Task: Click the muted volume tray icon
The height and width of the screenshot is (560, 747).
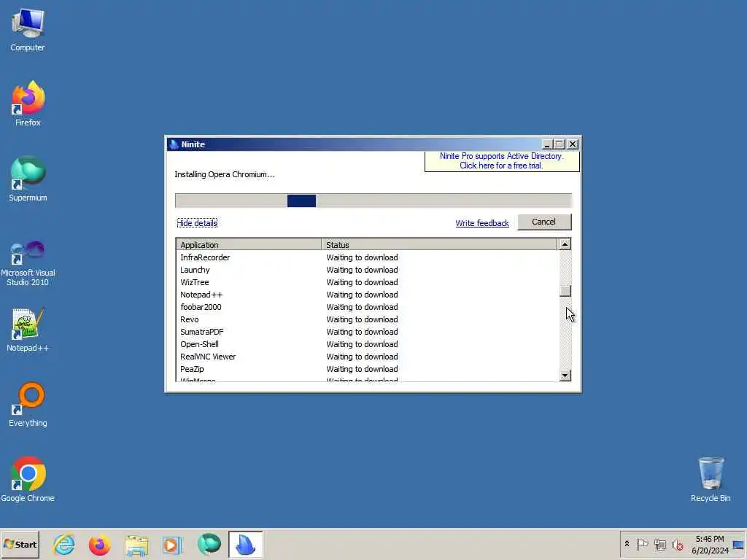Action: pos(678,544)
